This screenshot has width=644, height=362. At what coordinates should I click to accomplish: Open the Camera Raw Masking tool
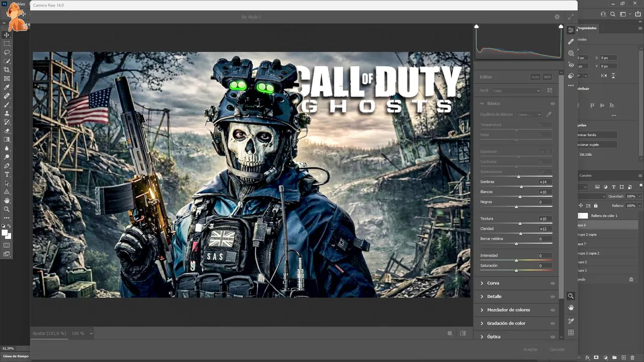(571, 53)
